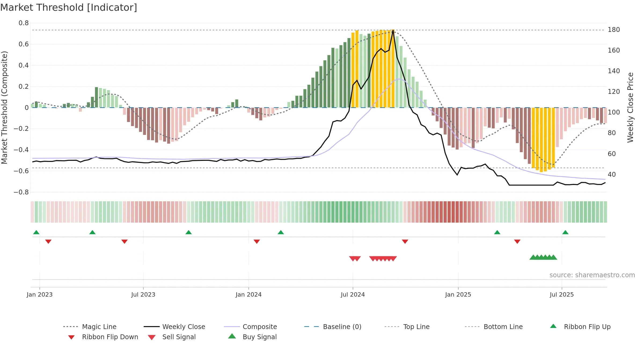This screenshot has height=362, width=644.
Task: Click the green flip-up triangle around April 2023
Action: [92, 232]
